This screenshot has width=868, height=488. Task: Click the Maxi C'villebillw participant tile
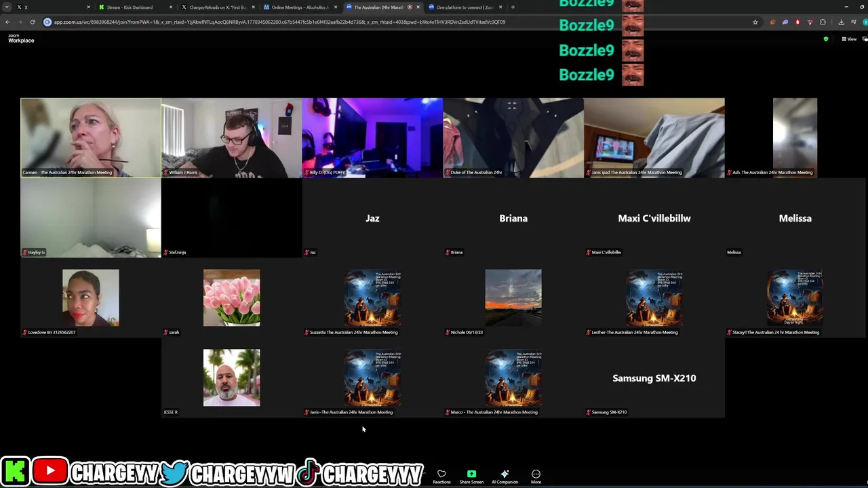pyautogui.click(x=654, y=218)
